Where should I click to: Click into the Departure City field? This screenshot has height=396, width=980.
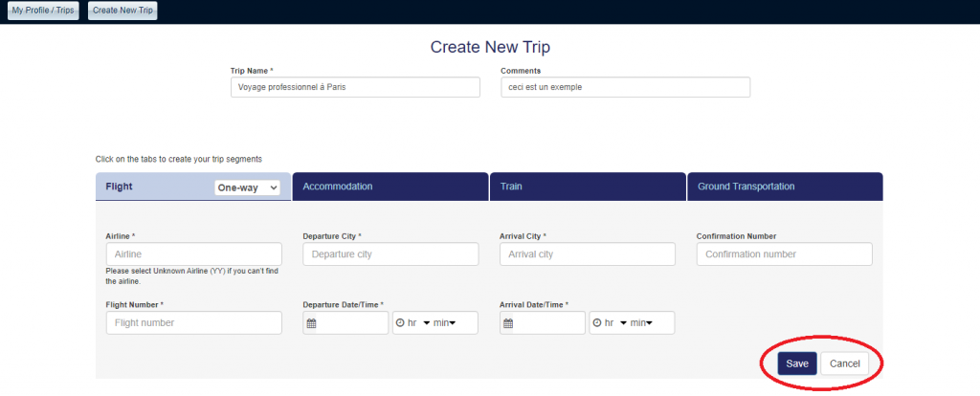[x=390, y=254]
